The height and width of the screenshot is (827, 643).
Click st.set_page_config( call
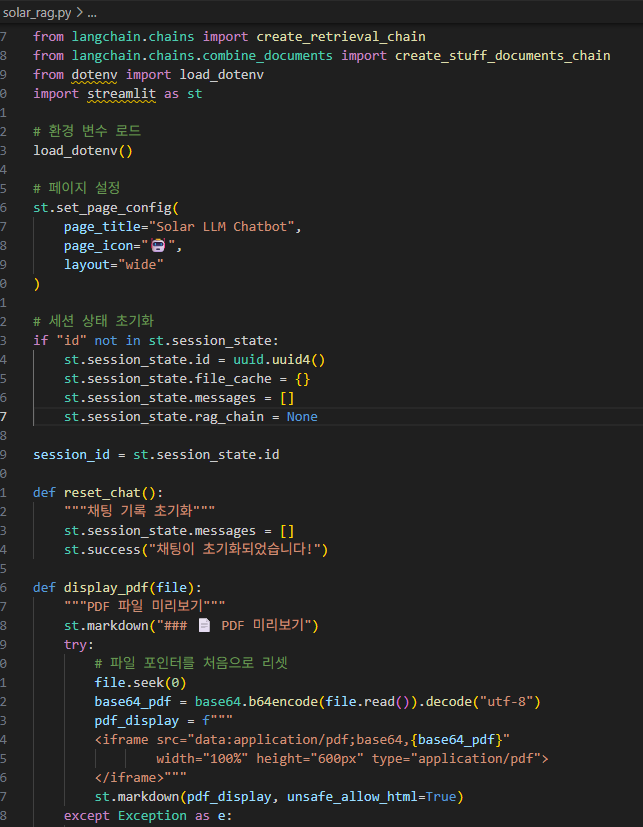point(106,208)
